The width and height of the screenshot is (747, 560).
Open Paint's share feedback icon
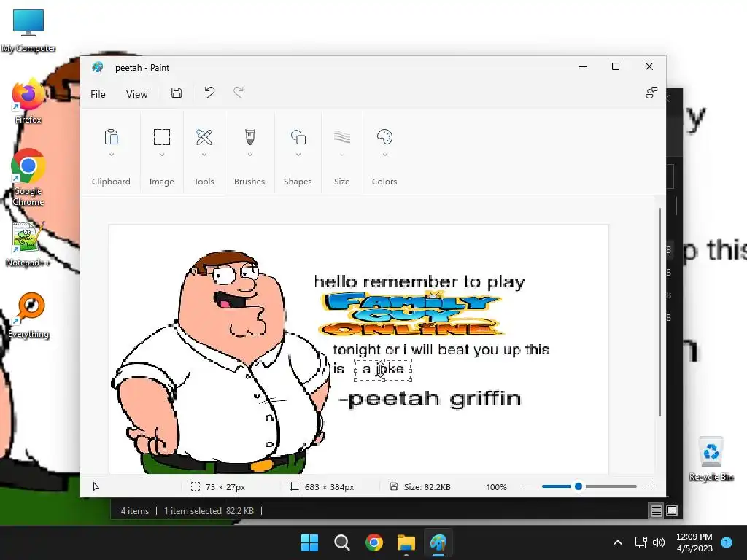(651, 93)
